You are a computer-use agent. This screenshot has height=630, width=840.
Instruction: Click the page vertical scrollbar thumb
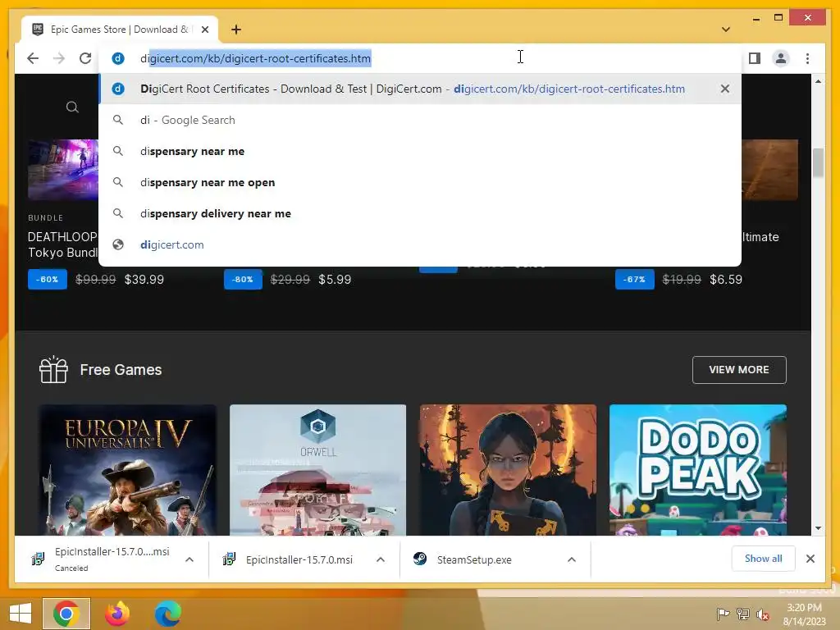point(818,163)
